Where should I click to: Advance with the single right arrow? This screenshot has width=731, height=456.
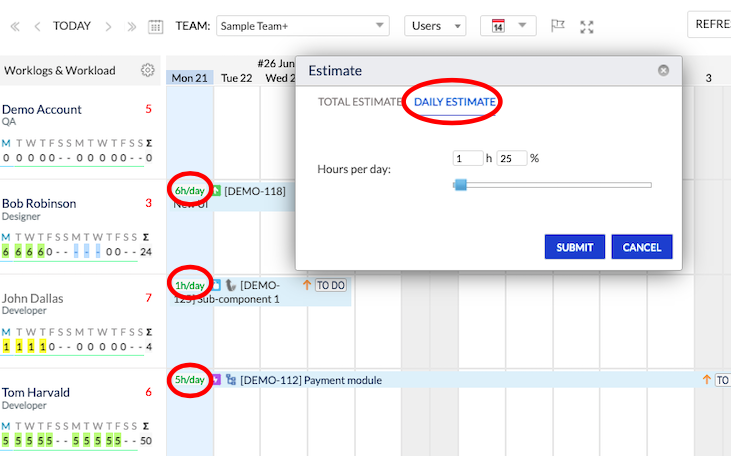click(109, 26)
